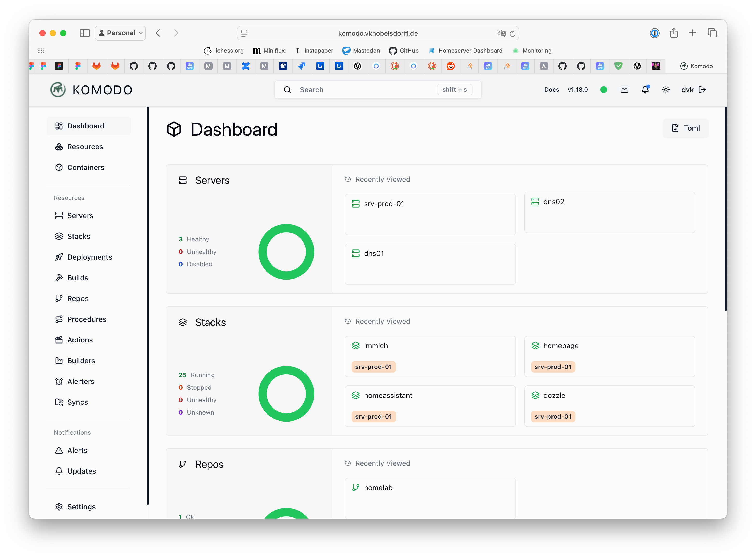Open Syncs from the sidebar icon
Screen dimensions: 756x557
point(59,402)
